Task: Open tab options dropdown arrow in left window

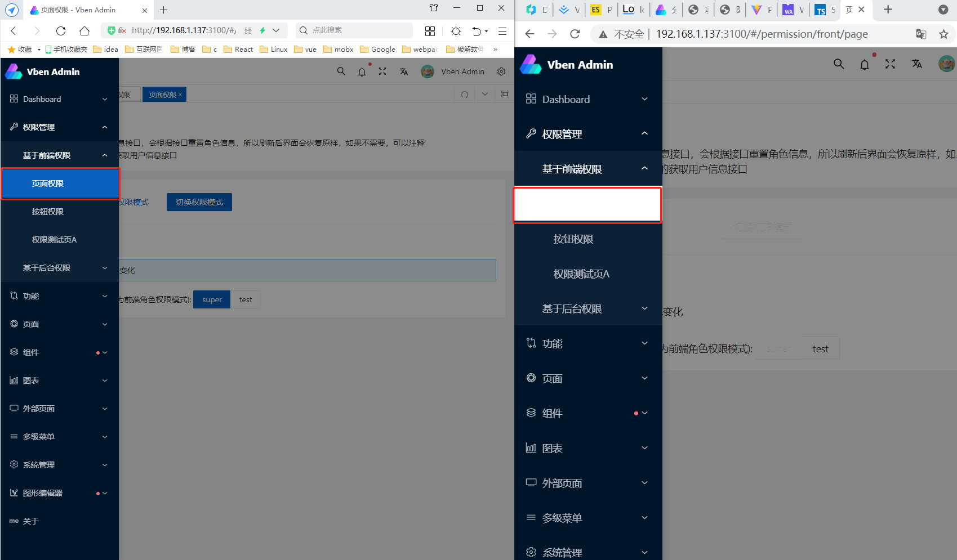Action: click(485, 95)
